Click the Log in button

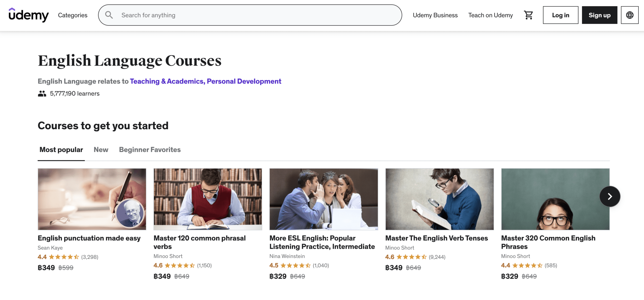point(561,15)
